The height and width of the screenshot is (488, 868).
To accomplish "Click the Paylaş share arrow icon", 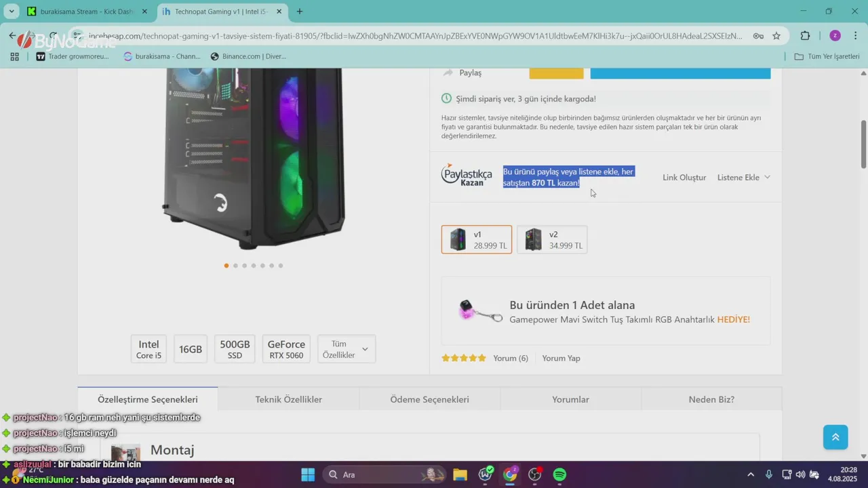I will tap(448, 73).
